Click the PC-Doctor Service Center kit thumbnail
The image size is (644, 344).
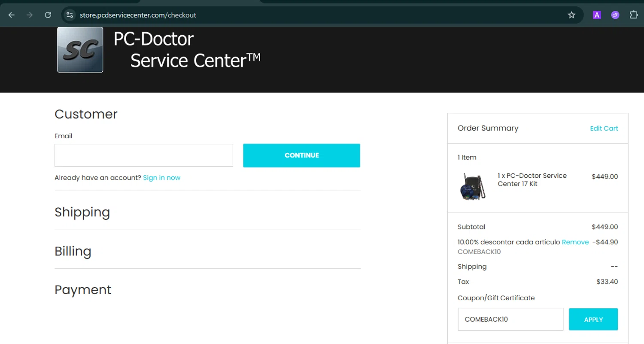(473, 186)
